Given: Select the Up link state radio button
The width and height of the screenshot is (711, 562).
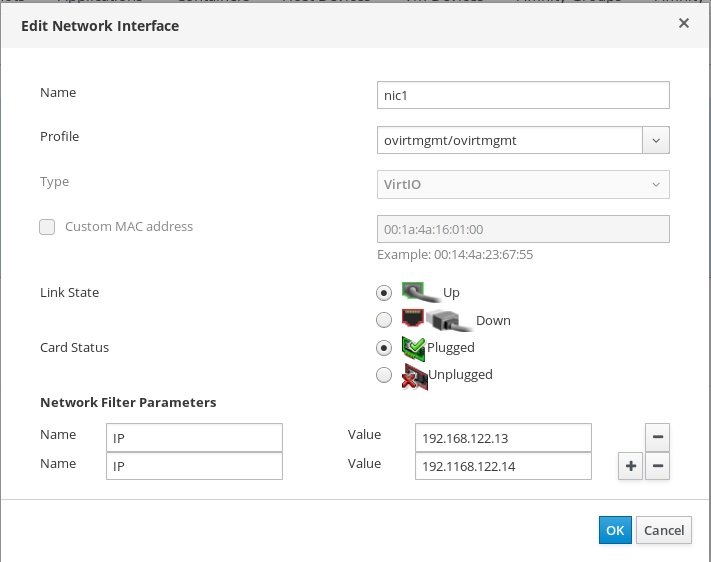Looking at the screenshot, I should [384, 293].
